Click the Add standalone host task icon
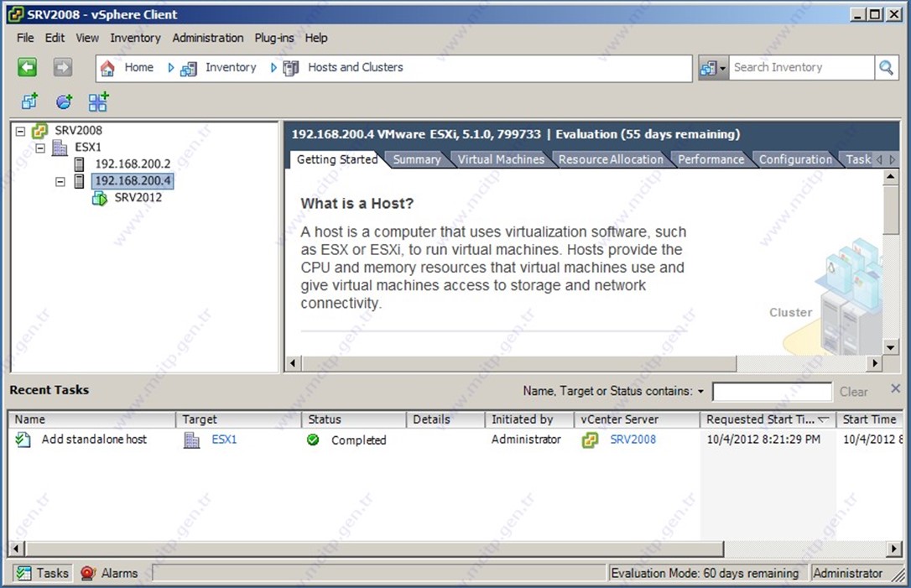This screenshot has width=911, height=588. (23, 440)
